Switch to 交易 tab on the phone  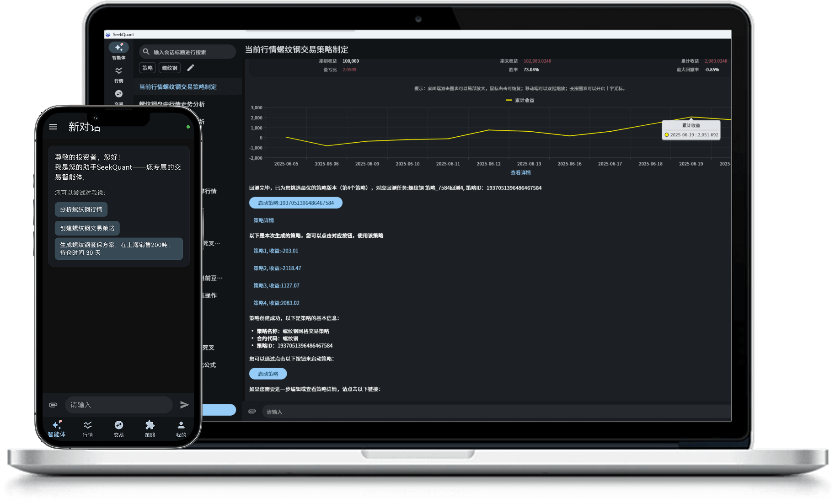(118, 429)
